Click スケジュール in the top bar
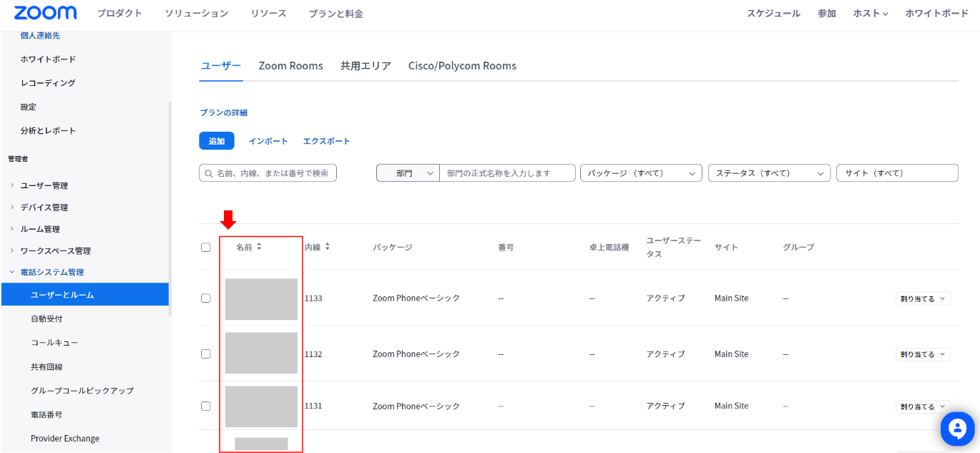This screenshot has width=980, height=453. tap(773, 14)
